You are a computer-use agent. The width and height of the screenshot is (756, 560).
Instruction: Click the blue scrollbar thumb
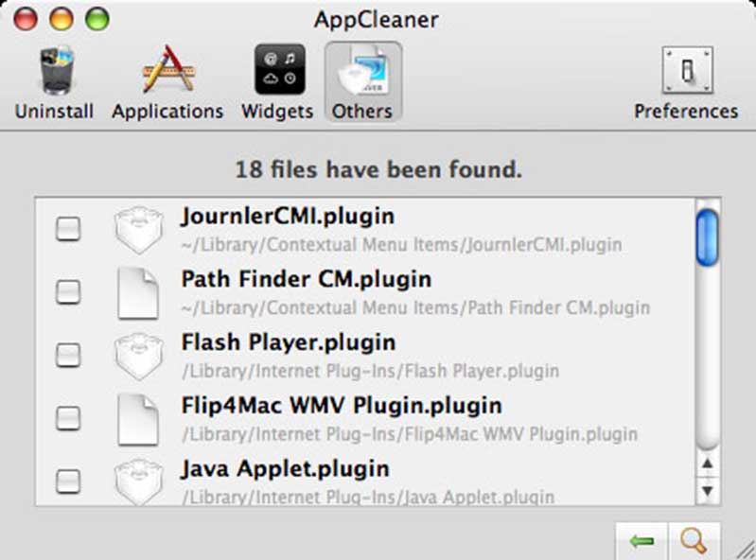(706, 236)
